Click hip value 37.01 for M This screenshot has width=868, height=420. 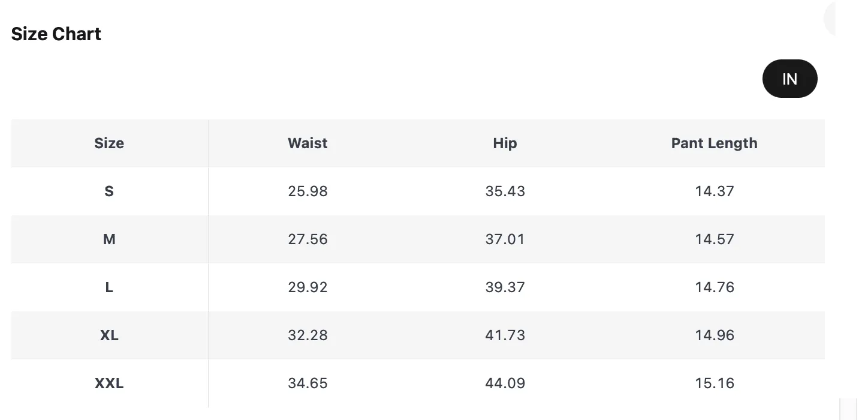[505, 239]
